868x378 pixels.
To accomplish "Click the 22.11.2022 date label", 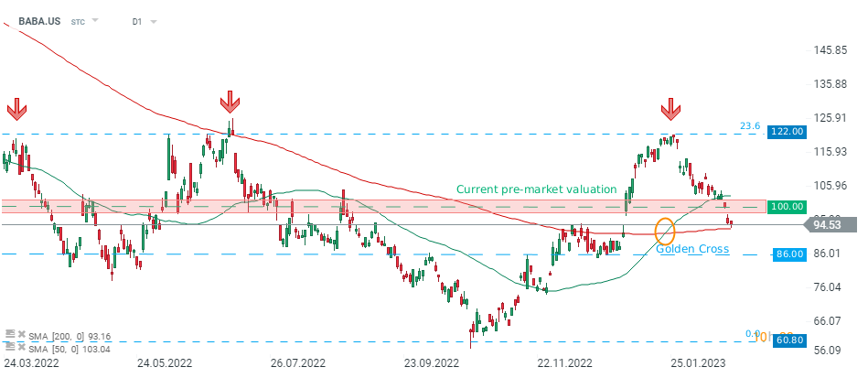I will point(564,363).
